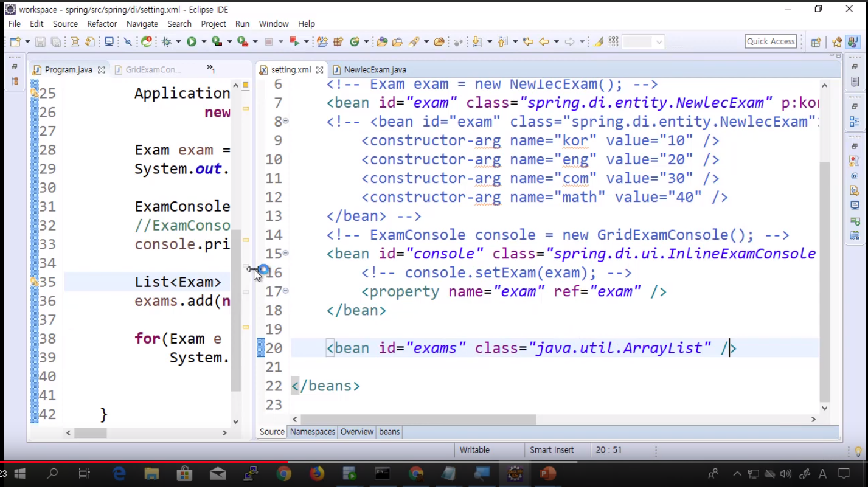This screenshot has width=868, height=489.
Task: Click the New file wizard icon
Action: click(x=15, y=42)
